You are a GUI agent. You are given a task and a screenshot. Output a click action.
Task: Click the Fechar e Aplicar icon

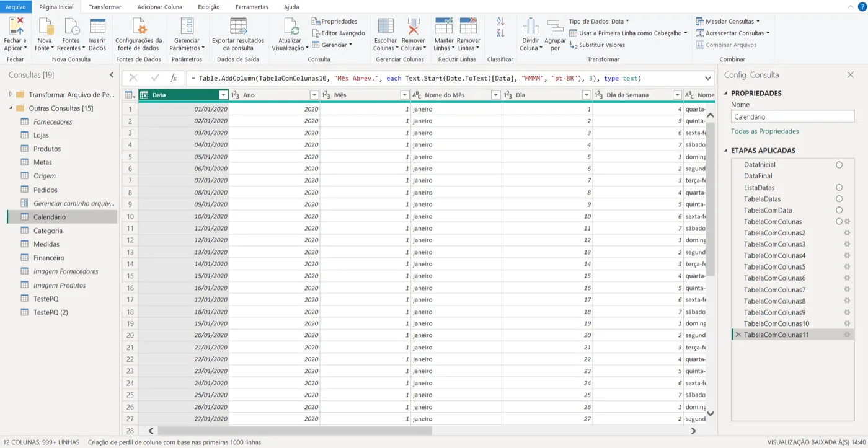(15, 27)
